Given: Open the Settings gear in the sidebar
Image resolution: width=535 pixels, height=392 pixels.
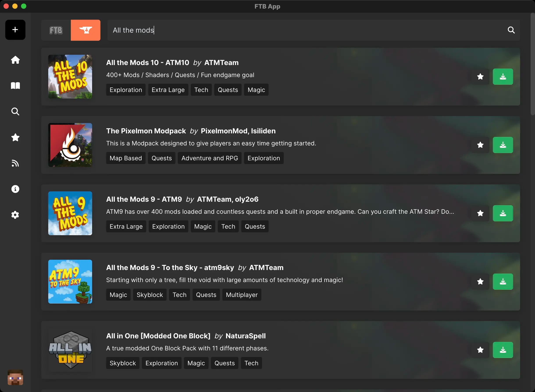Looking at the screenshot, I should tap(15, 215).
